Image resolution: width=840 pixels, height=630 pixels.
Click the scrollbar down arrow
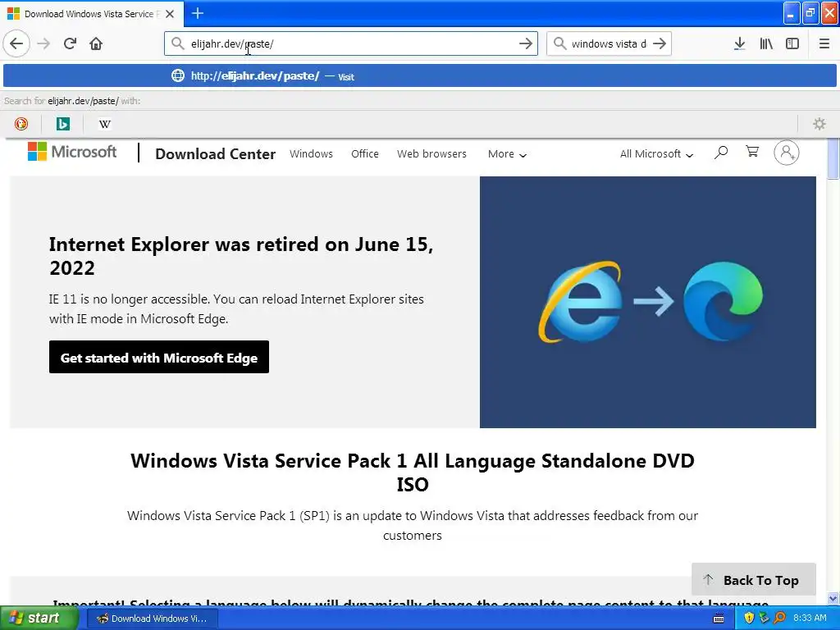point(833,598)
